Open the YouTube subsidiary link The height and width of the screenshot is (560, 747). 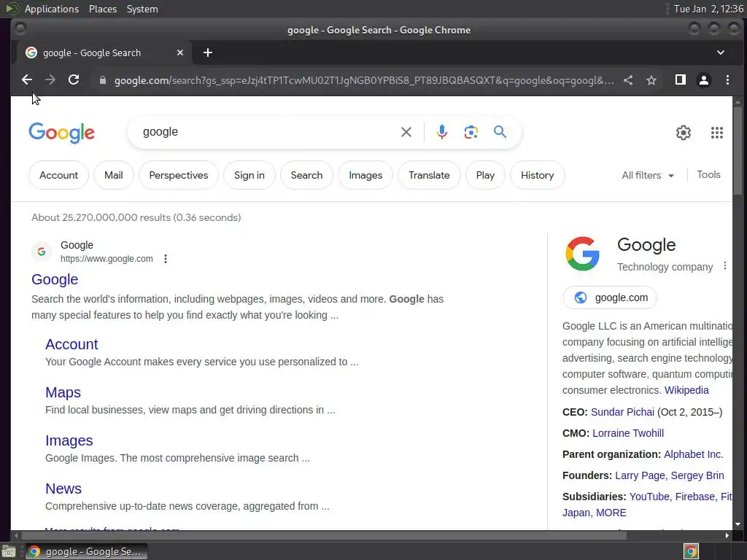pos(649,497)
